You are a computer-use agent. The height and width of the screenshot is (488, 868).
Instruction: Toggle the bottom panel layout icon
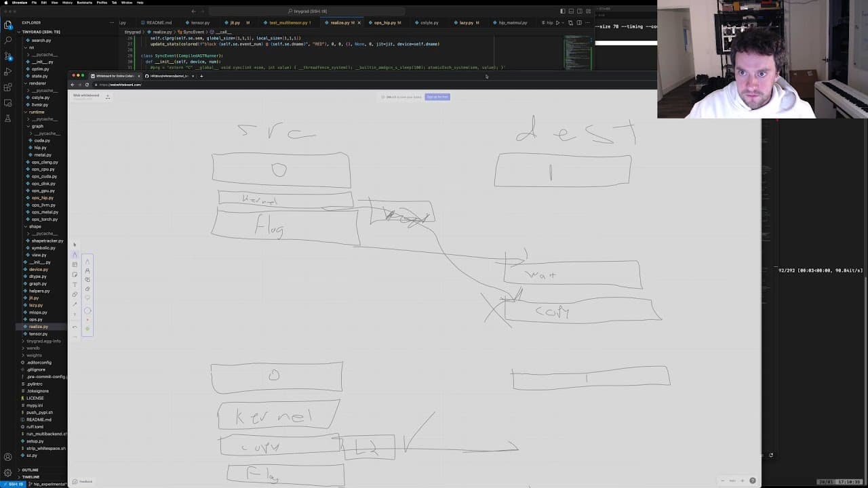click(x=571, y=11)
